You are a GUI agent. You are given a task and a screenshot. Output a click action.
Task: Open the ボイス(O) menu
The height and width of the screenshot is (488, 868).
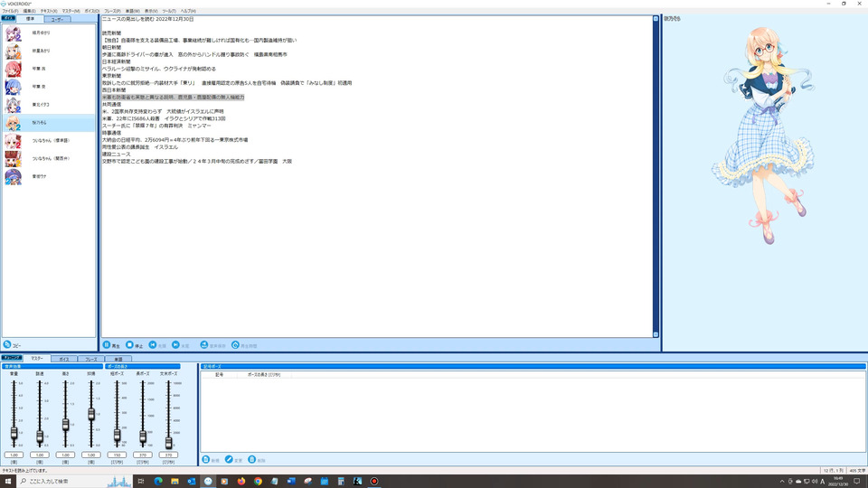(x=92, y=11)
